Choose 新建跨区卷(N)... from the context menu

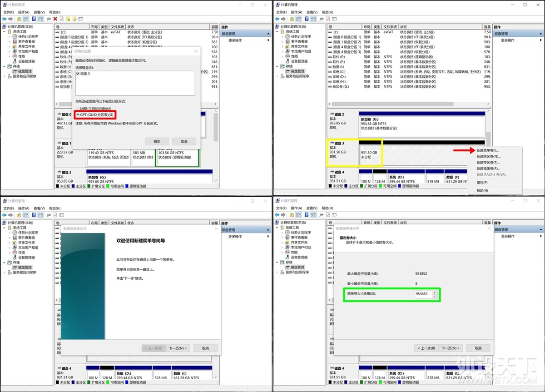point(495,156)
